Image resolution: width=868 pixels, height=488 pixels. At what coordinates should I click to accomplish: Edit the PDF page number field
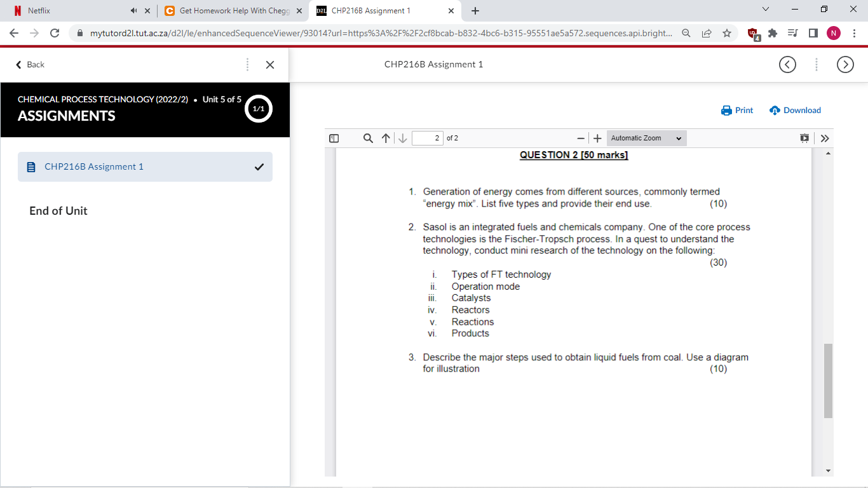[x=428, y=138]
